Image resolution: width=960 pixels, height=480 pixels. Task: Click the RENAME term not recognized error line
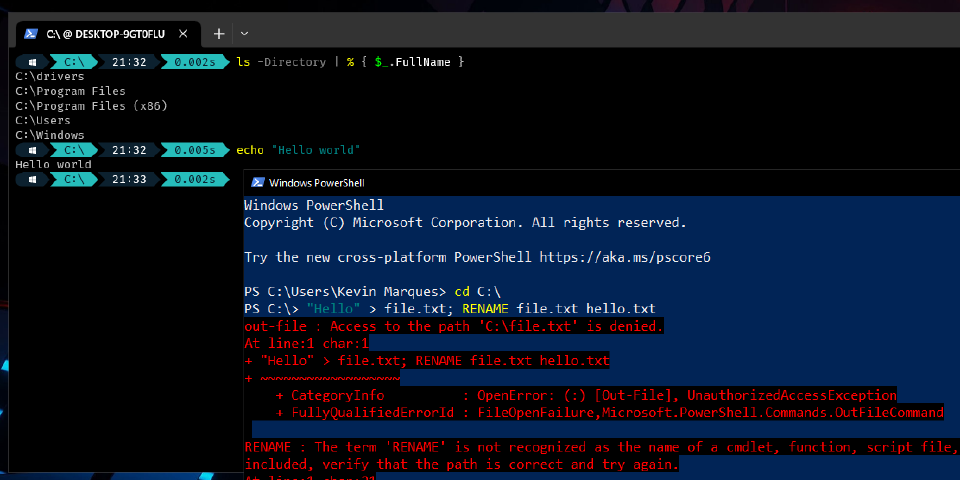click(x=602, y=448)
